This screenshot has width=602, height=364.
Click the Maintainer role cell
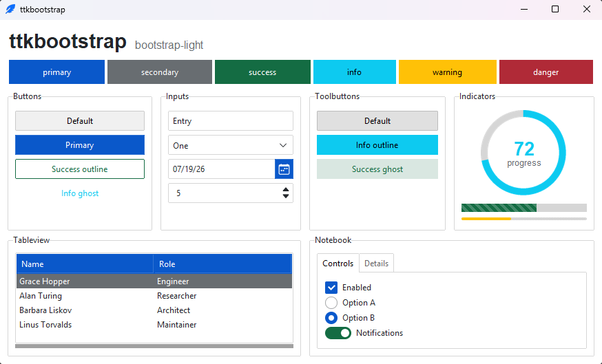pyautogui.click(x=176, y=325)
